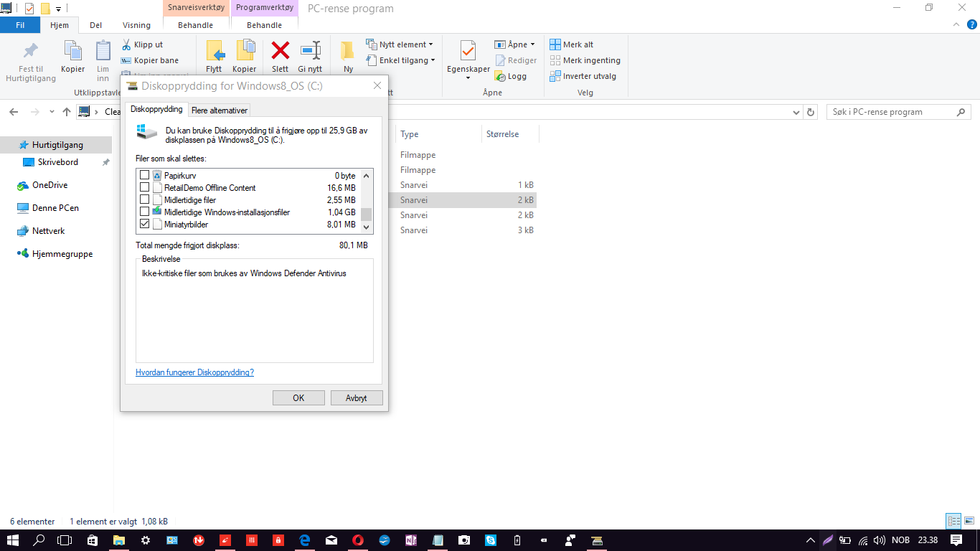Open Microsoft Edge from the taskbar
Screen dimensions: 980x551
click(304, 540)
